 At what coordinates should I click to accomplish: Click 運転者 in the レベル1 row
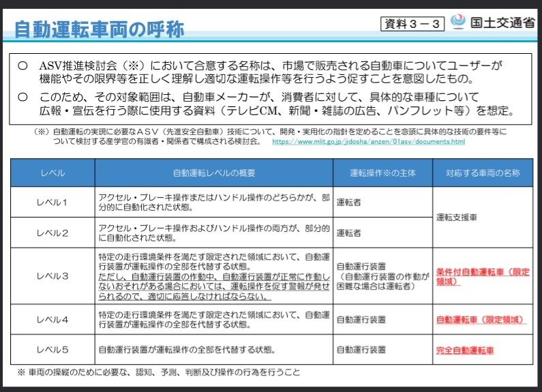tap(349, 202)
